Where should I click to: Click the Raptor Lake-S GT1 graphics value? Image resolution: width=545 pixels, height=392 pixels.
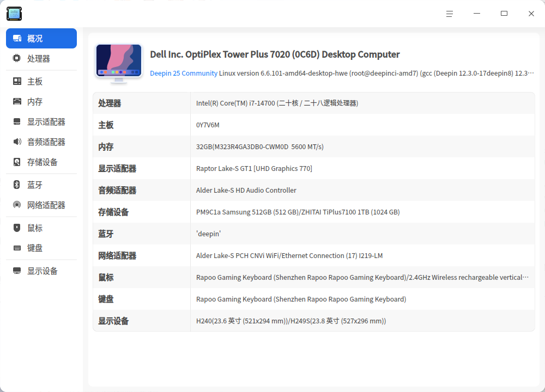pyautogui.click(x=254, y=168)
